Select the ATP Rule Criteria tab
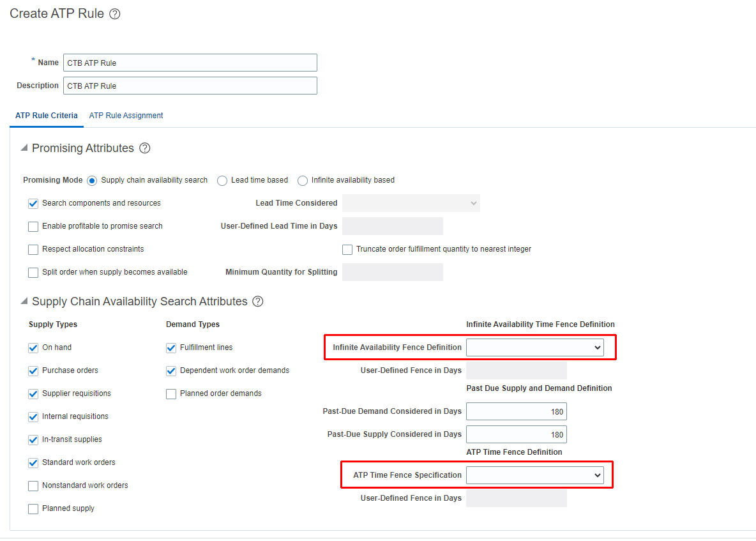The image size is (756, 541). point(46,116)
